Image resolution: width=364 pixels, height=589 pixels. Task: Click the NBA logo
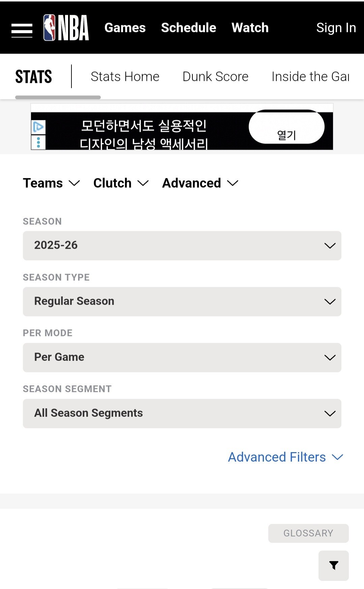click(66, 28)
